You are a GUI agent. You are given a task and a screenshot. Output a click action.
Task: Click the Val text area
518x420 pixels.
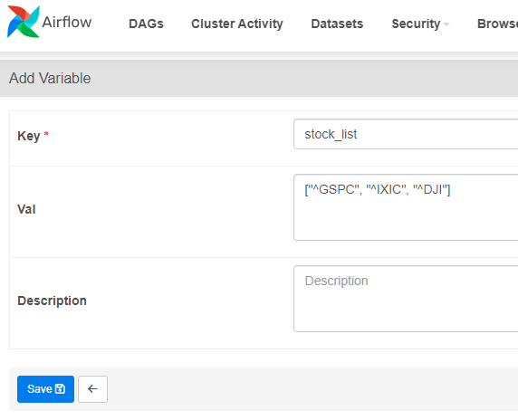pos(406,207)
